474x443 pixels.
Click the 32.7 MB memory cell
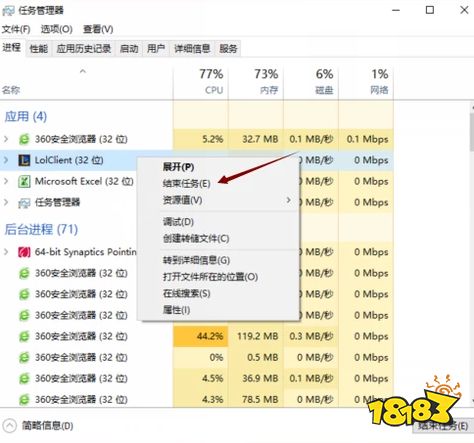tap(256, 139)
